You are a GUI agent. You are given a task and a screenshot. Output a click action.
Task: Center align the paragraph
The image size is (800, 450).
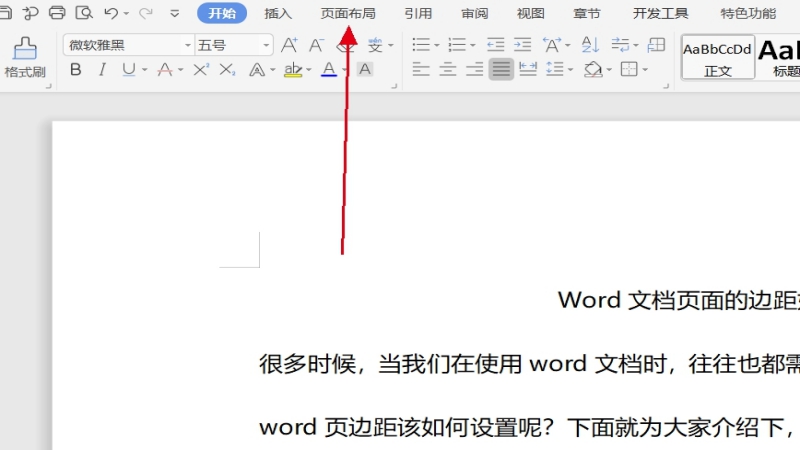[x=448, y=69]
